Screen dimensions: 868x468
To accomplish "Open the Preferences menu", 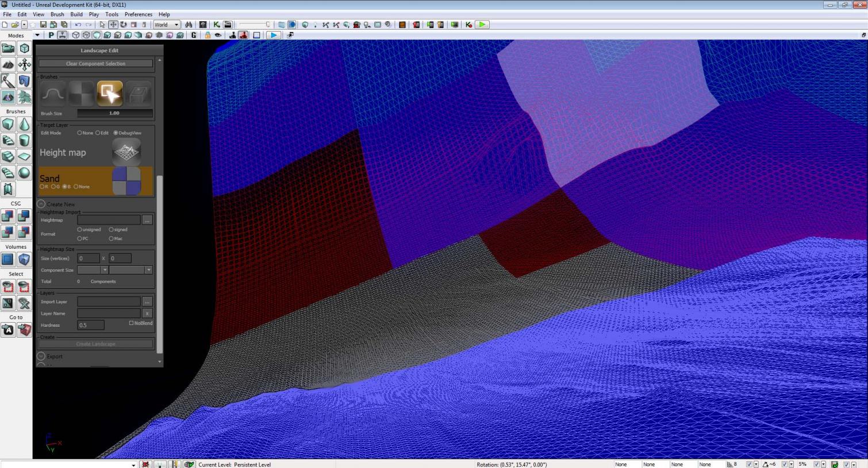I will [139, 14].
